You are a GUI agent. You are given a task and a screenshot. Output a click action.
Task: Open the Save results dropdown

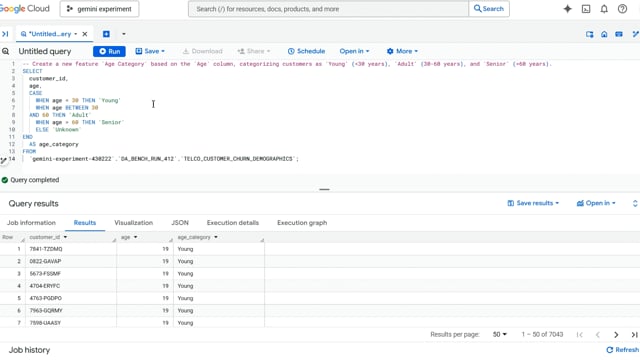(533, 203)
